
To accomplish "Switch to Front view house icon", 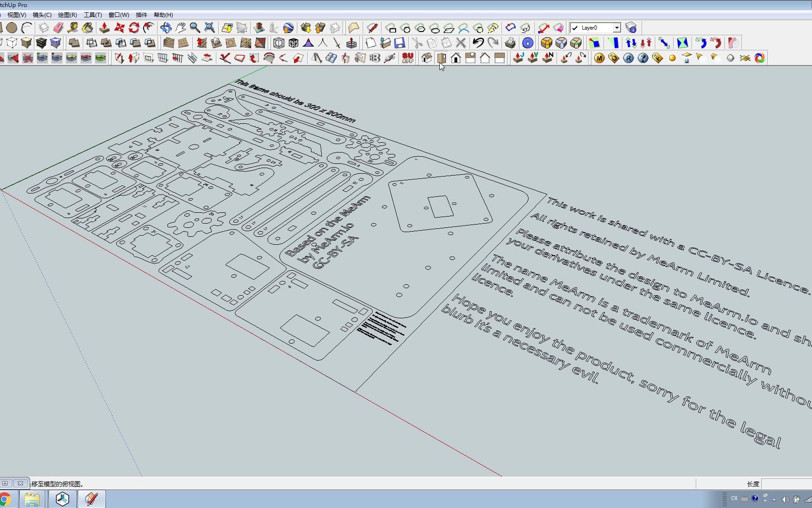I will [x=456, y=58].
